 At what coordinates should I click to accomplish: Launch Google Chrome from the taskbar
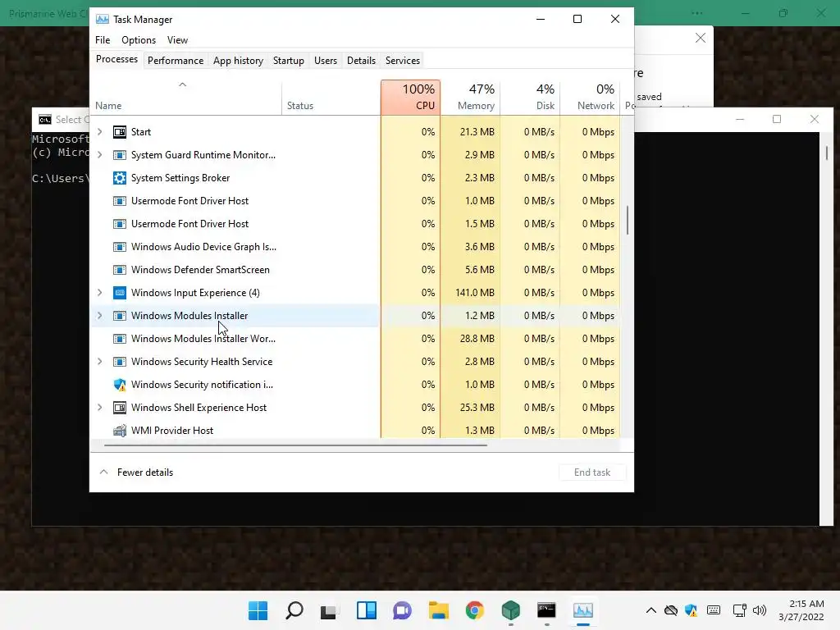475,610
